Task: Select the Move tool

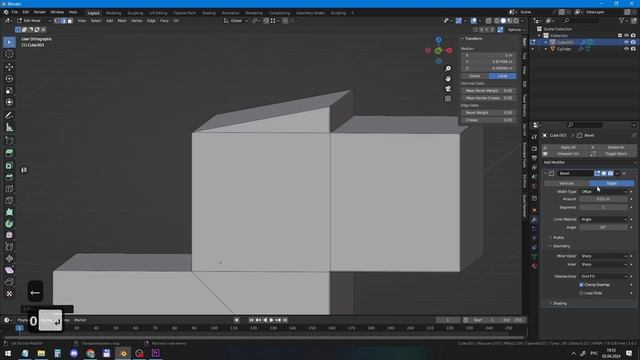Action: click(9, 67)
